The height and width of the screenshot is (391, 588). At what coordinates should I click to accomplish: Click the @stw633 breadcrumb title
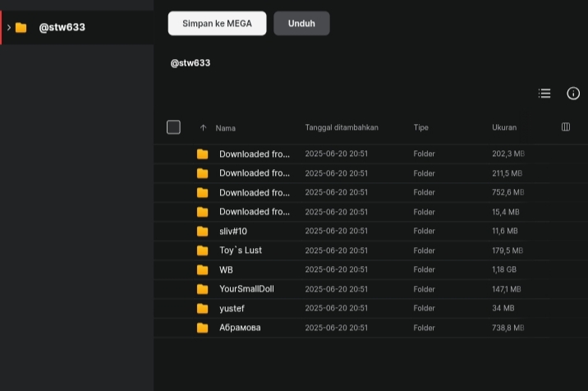[191, 63]
